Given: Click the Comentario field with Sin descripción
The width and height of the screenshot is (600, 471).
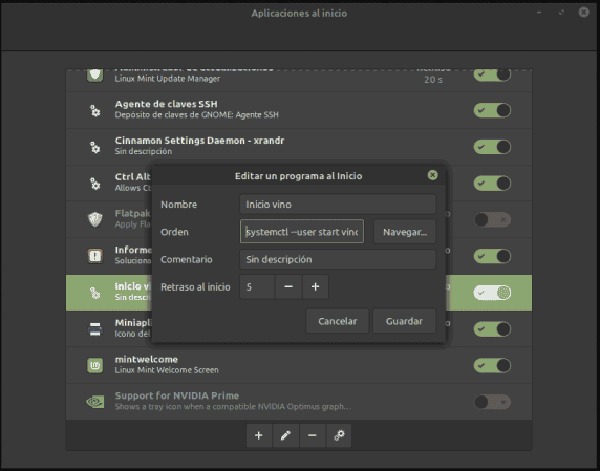Looking at the screenshot, I should 338,259.
